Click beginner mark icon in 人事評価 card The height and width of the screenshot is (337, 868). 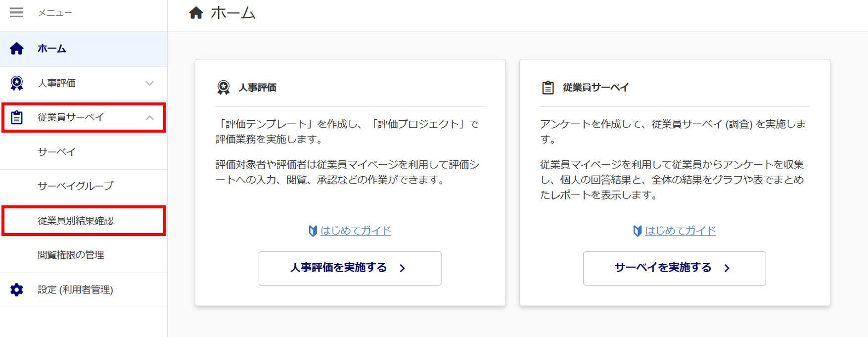pos(313,231)
